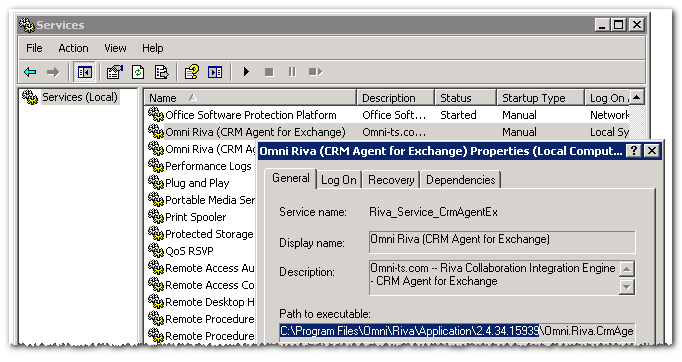The image size is (682, 362).
Task: Click the Refresh toolbar icon
Action: click(x=138, y=72)
